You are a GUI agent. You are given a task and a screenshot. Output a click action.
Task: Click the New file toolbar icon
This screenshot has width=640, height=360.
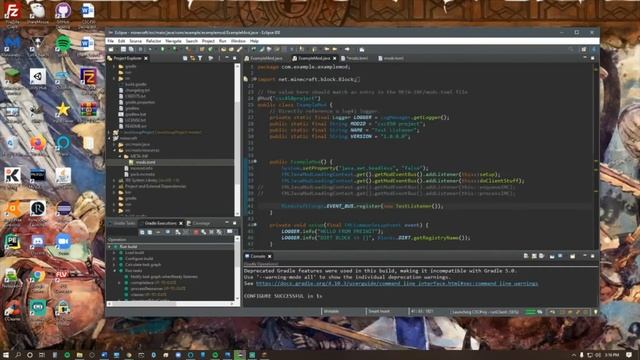pyautogui.click(x=111, y=49)
